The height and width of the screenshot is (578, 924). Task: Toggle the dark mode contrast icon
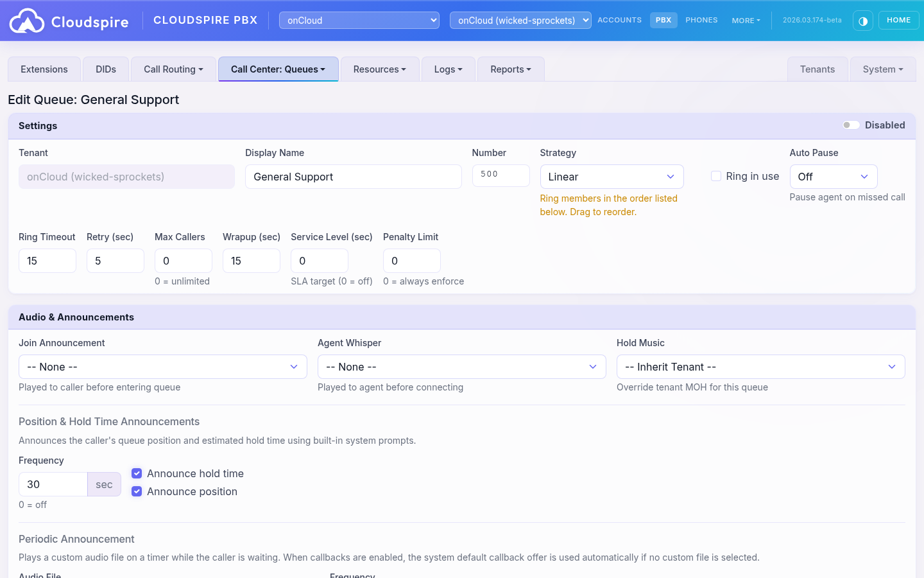(x=863, y=21)
